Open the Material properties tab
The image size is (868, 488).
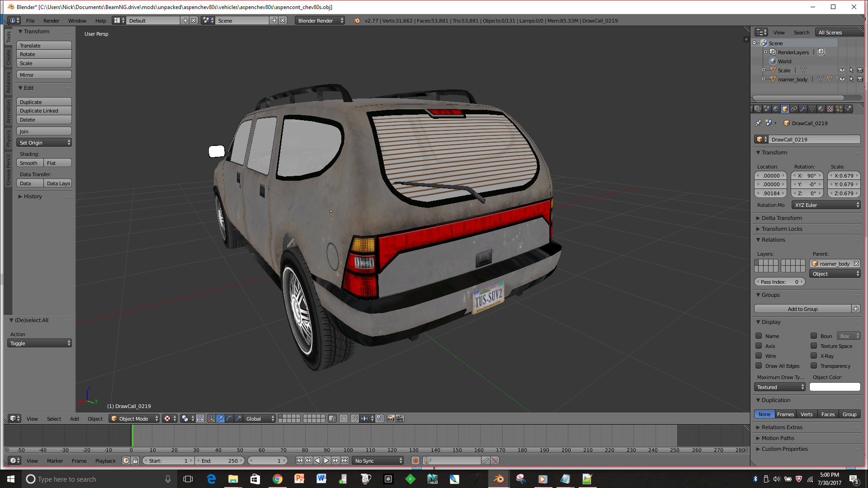(x=821, y=109)
